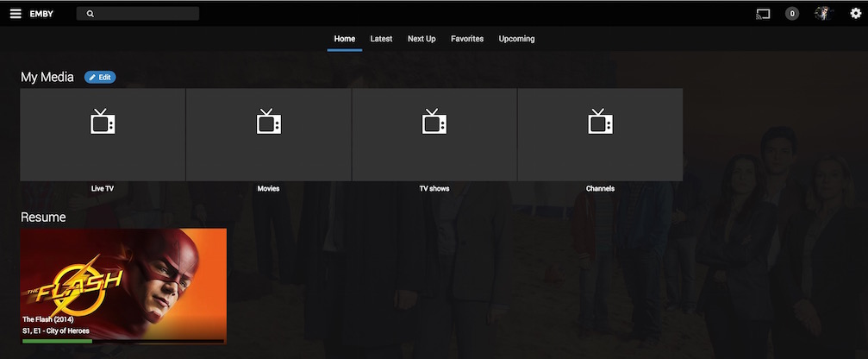Click the magnifier search icon
This screenshot has height=359, width=868.
click(x=91, y=14)
